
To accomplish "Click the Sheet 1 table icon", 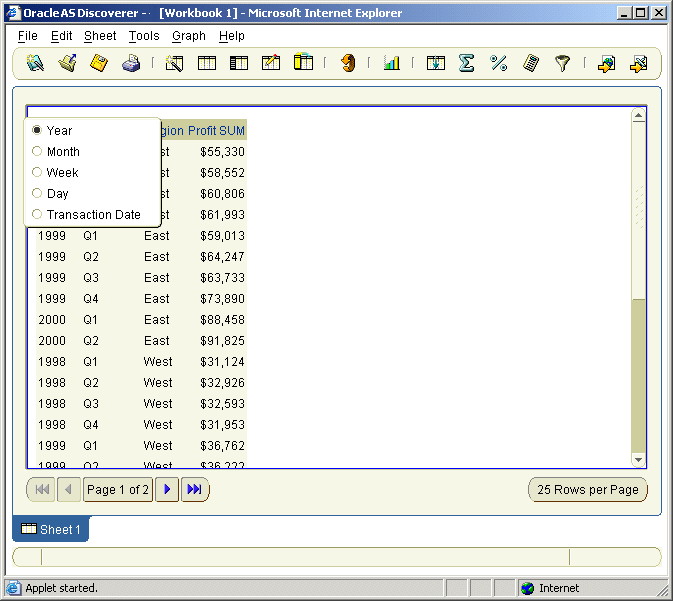I will [x=29, y=528].
